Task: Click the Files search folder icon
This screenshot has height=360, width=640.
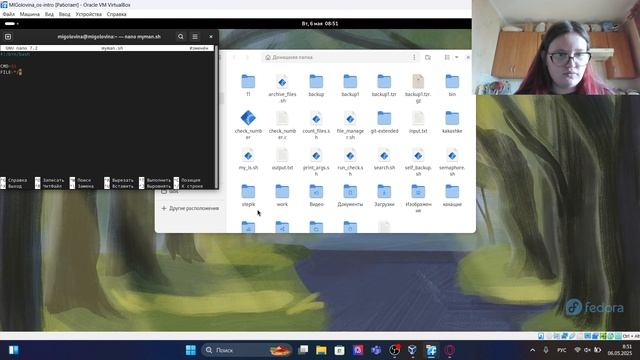Action: 428,58
